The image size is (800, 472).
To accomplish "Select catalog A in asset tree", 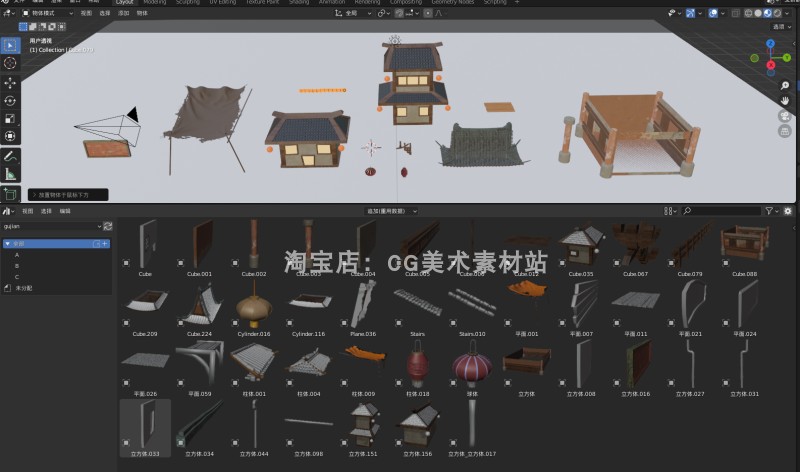I will tap(17, 255).
